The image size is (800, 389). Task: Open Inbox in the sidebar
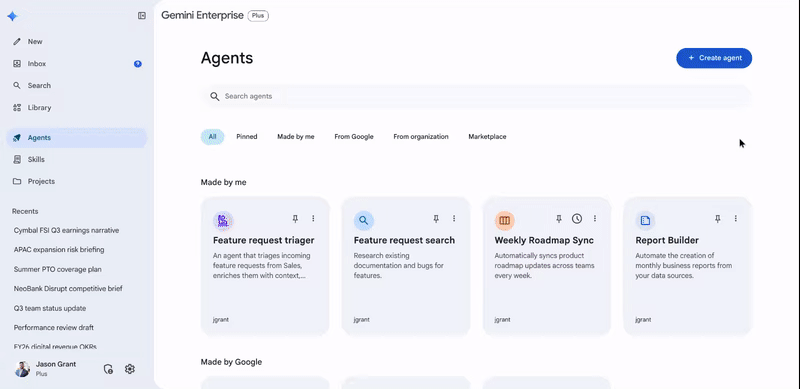(x=77, y=64)
